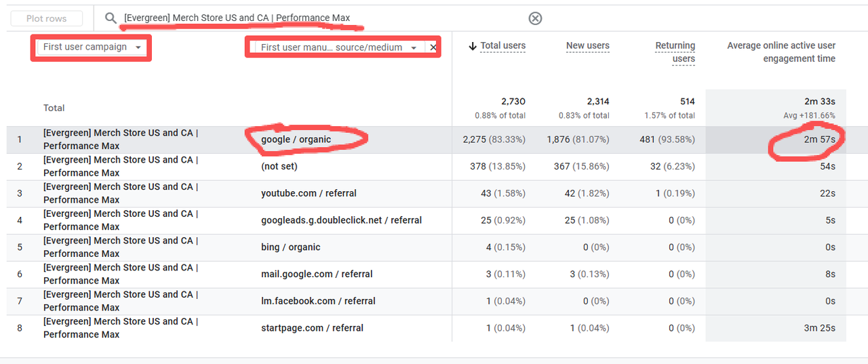Clear the search field with X icon
This screenshot has height=364, width=868.
point(535,18)
